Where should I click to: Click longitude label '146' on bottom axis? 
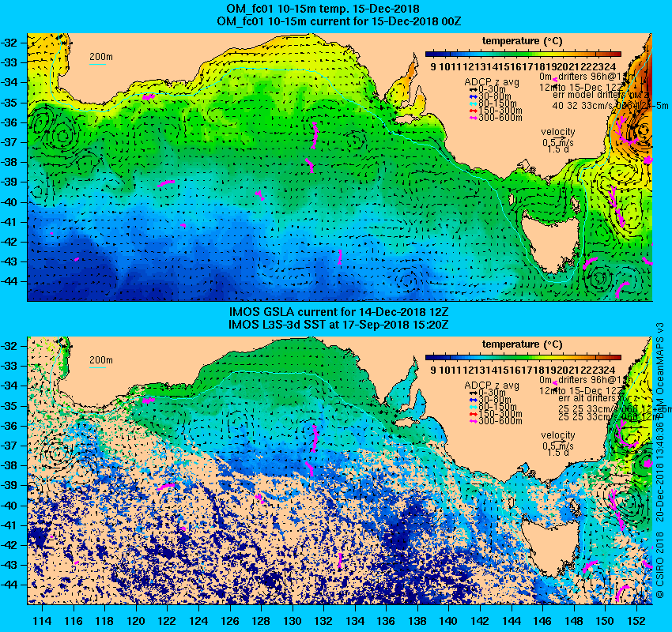[x=542, y=620]
